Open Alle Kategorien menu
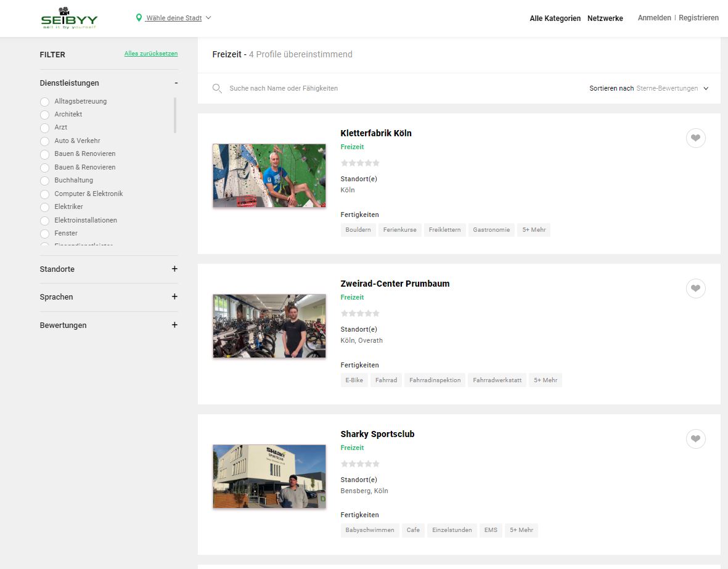728x569 pixels. pos(555,18)
